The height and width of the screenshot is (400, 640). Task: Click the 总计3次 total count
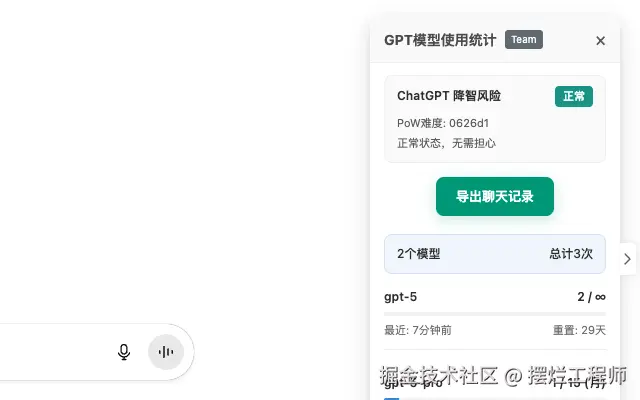(571, 254)
